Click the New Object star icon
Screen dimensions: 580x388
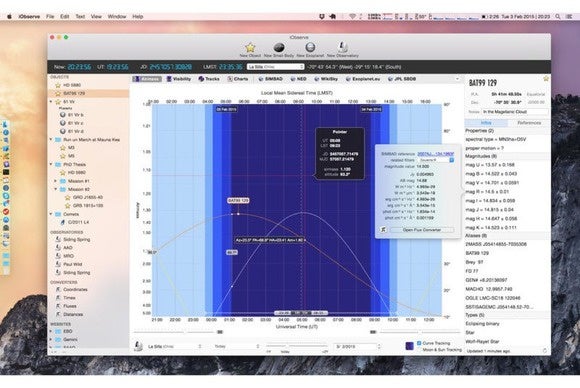(x=250, y=47)
